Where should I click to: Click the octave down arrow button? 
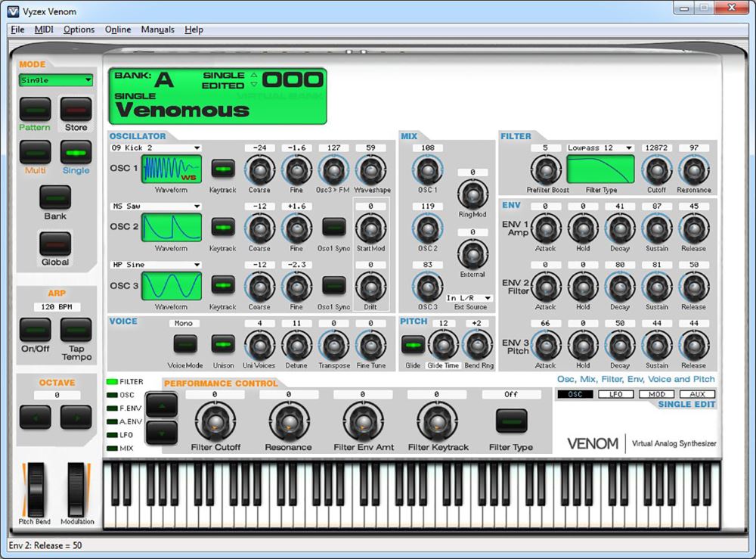[x=36, y=418]
